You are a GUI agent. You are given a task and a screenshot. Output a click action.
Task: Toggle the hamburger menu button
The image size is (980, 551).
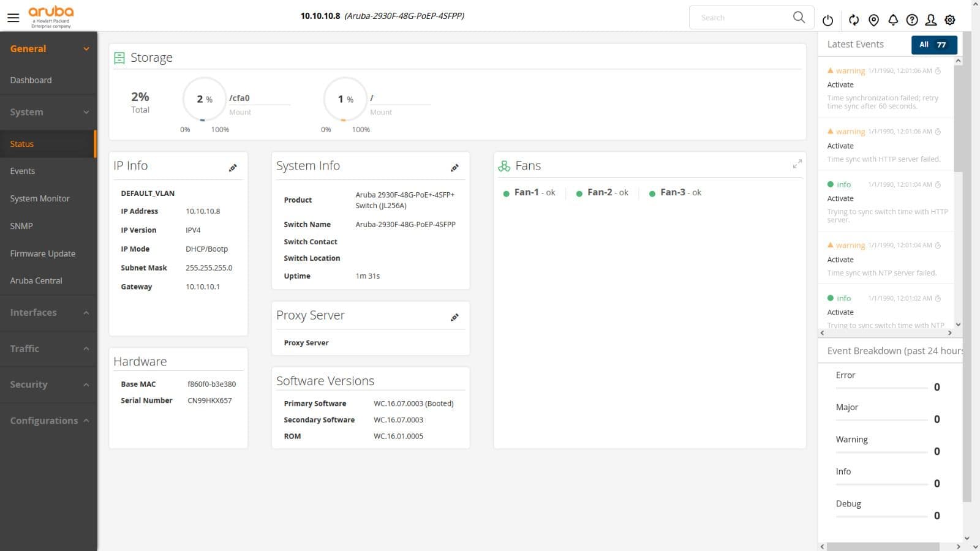click(x=13, y=18)
